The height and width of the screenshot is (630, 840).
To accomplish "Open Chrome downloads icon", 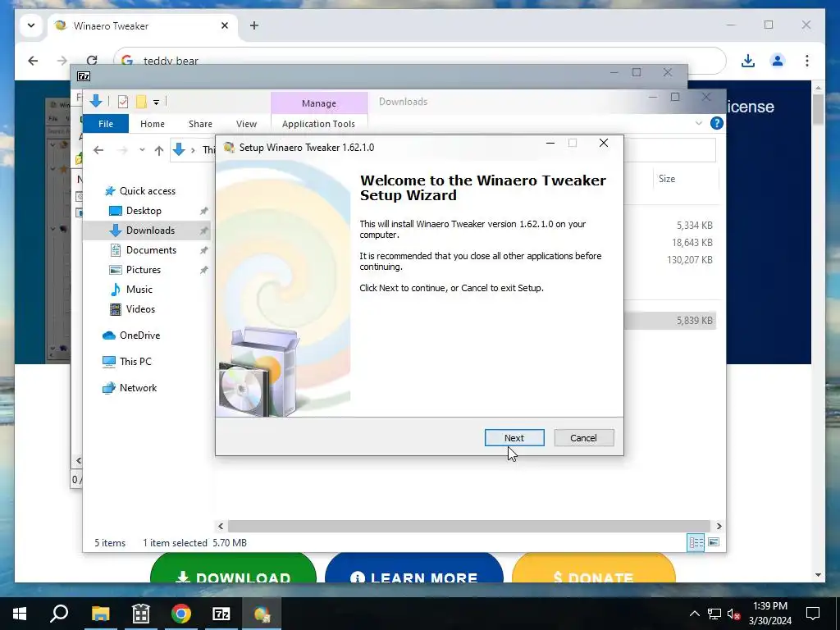I will click(748, 61).
